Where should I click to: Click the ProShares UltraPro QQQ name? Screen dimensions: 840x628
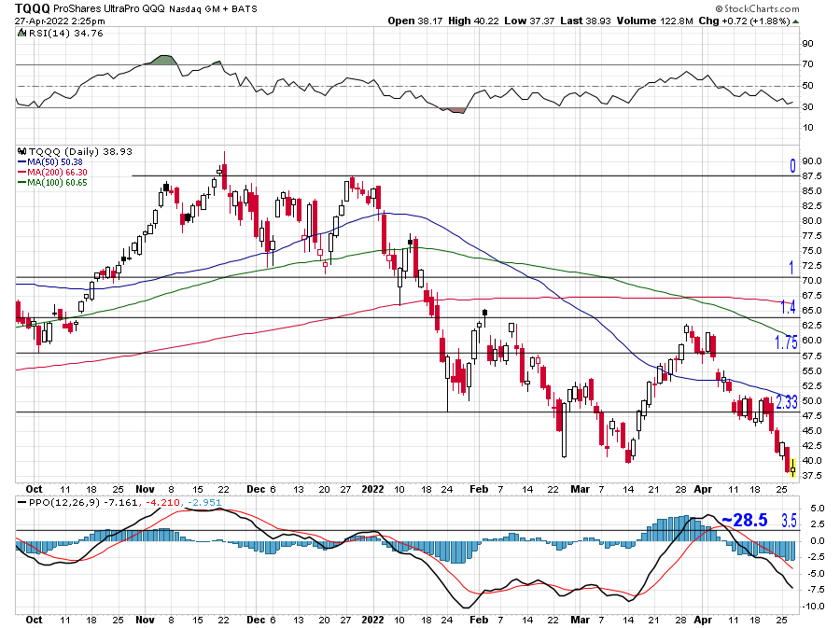110,9
